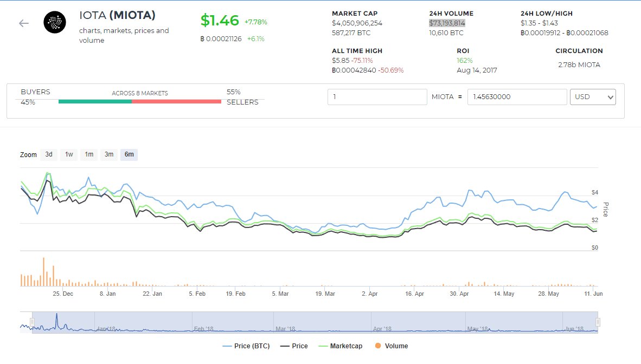
Task: Select the 1m zoom range
Action: [89, 154]
